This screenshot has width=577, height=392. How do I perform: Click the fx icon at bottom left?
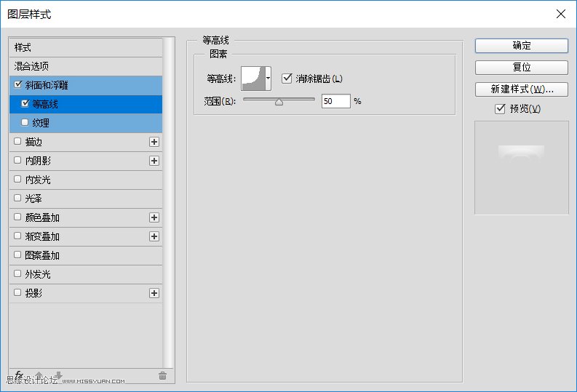click(x=19, y=375)
